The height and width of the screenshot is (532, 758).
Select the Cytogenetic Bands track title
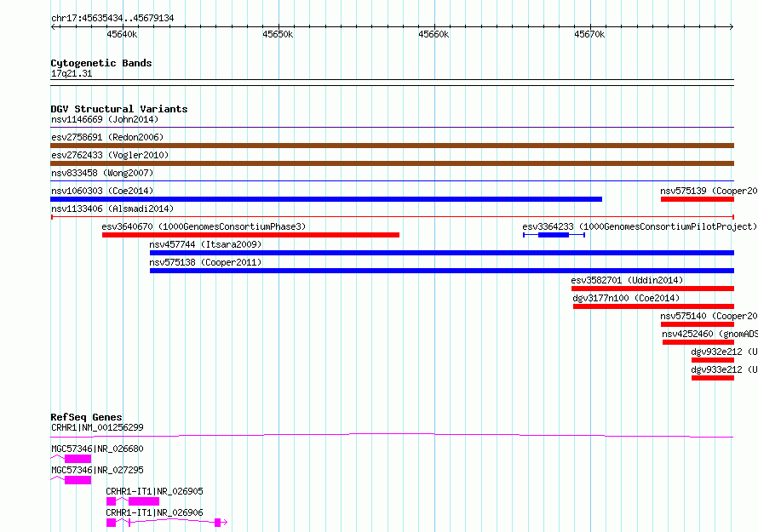point(101,63)
